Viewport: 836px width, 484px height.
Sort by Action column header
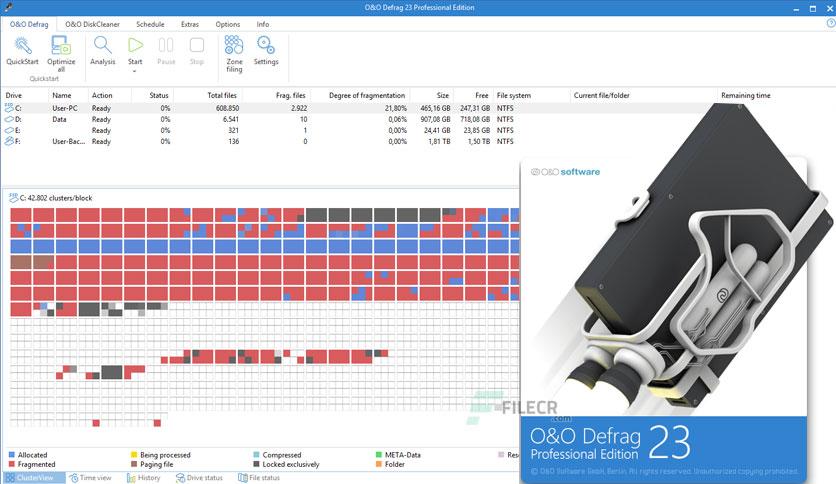point(102,95)
